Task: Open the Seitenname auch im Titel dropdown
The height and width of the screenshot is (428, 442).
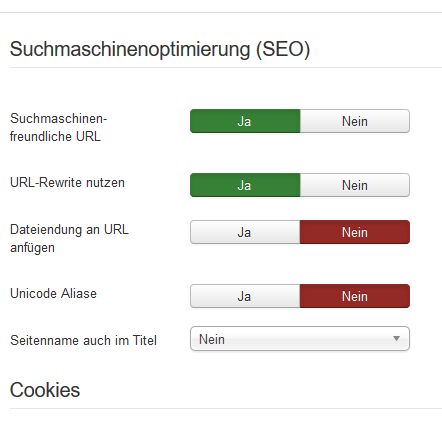Action: [x=300, y=339]
